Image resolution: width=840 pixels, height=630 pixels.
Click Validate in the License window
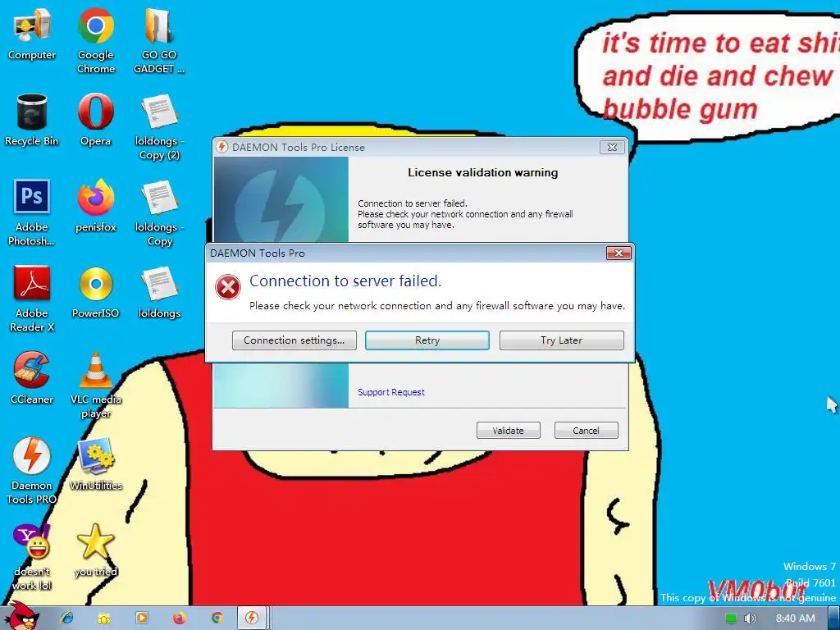click(x=509, y=430)
